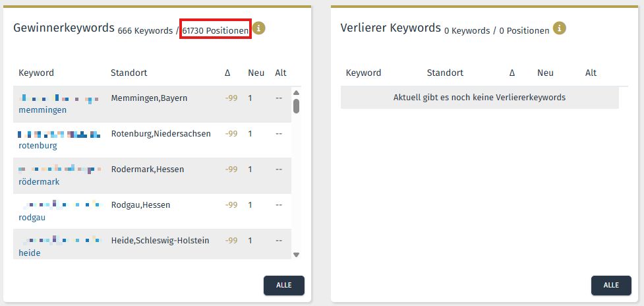Open the rödermark keyword link

point(39,181)
